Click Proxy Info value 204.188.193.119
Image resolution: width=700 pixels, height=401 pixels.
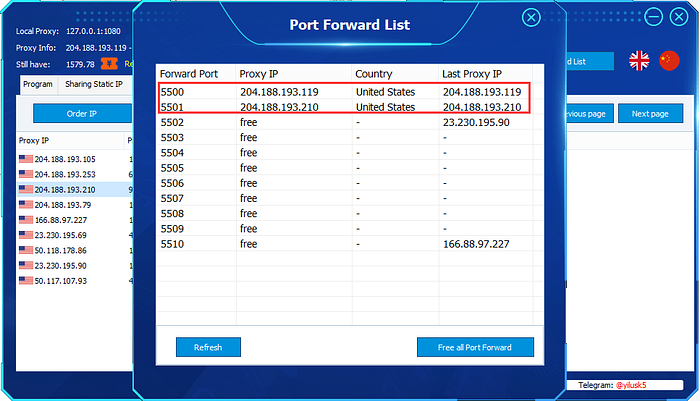pos(96,48)
